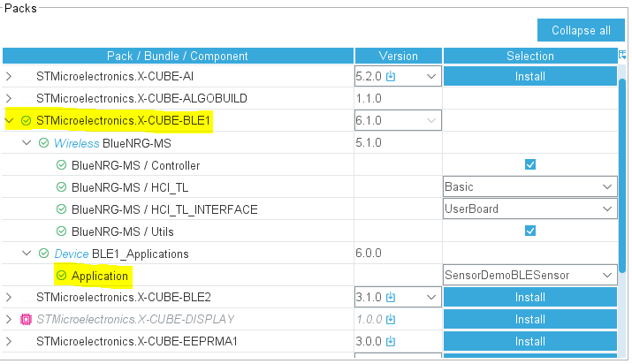Click green status icon of X-CUBE-BLE1 pack
This screenshot has width=632, height=364.
click(x=27, y=120)
